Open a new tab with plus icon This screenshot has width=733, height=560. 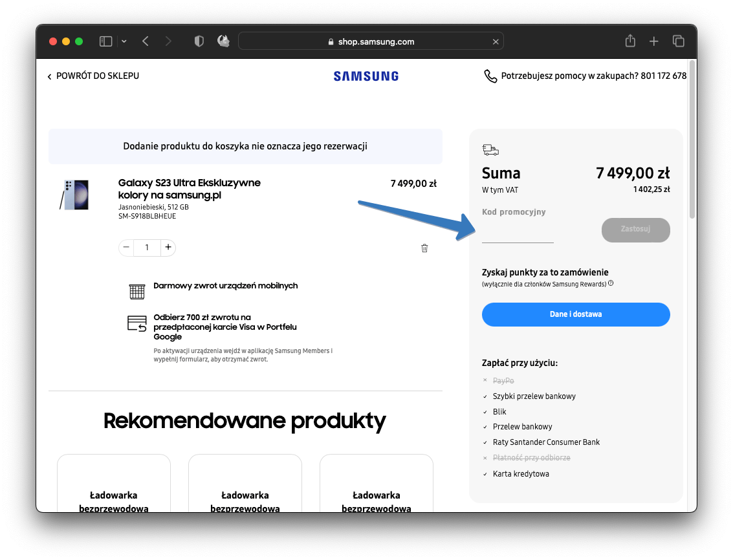click(x=654, y=41)
